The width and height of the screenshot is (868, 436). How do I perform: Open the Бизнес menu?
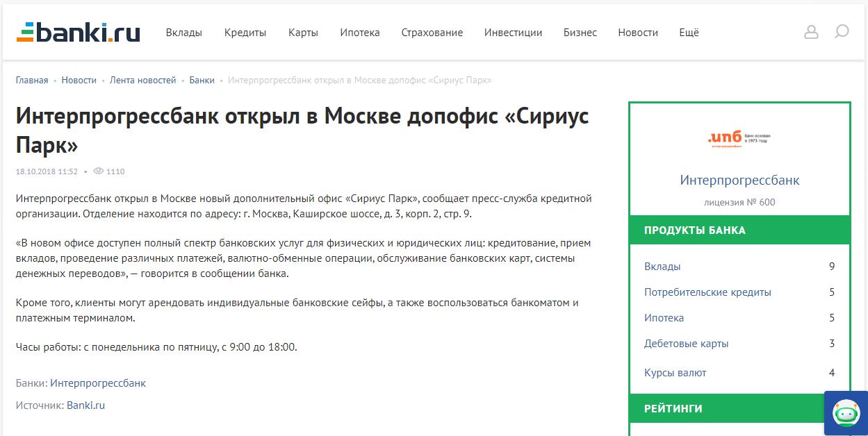point(580,33)
